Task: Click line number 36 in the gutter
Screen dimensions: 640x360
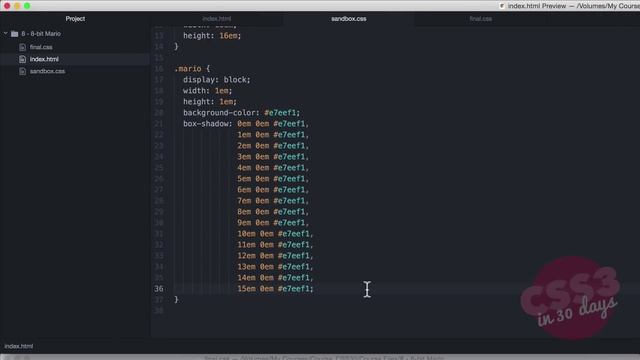Action: [x=159, y=289]
